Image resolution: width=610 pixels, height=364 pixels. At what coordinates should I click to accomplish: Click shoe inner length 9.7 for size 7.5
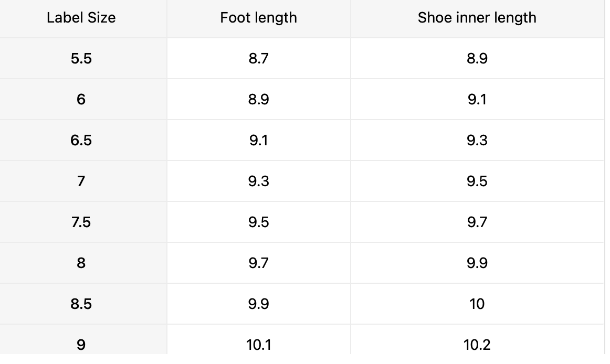pyautogui.click(x=477, y=222)
